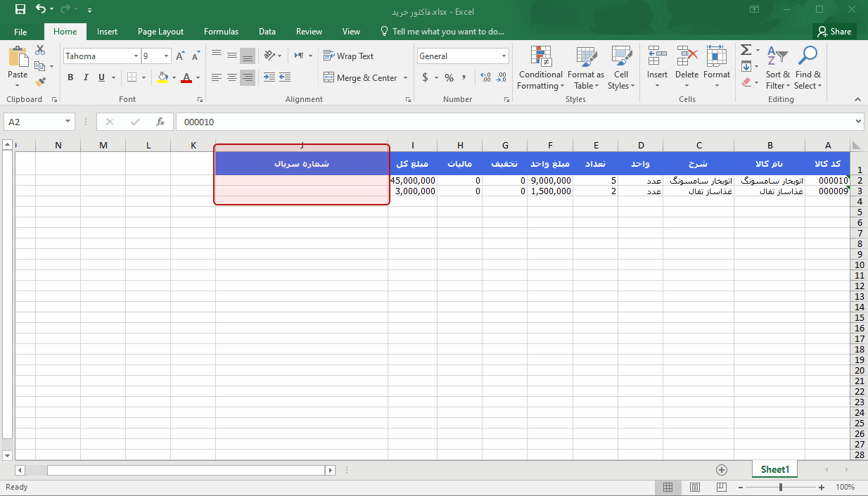Open the Format as Table gallery
Image resolution: width=868 pixels, height=496 pixels.
[585, 68]
